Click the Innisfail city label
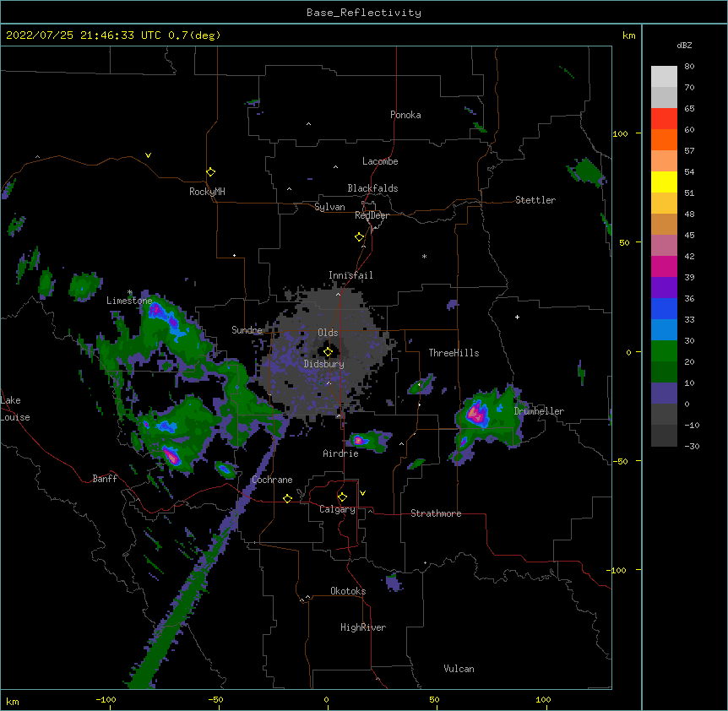 tap(350, 275)
